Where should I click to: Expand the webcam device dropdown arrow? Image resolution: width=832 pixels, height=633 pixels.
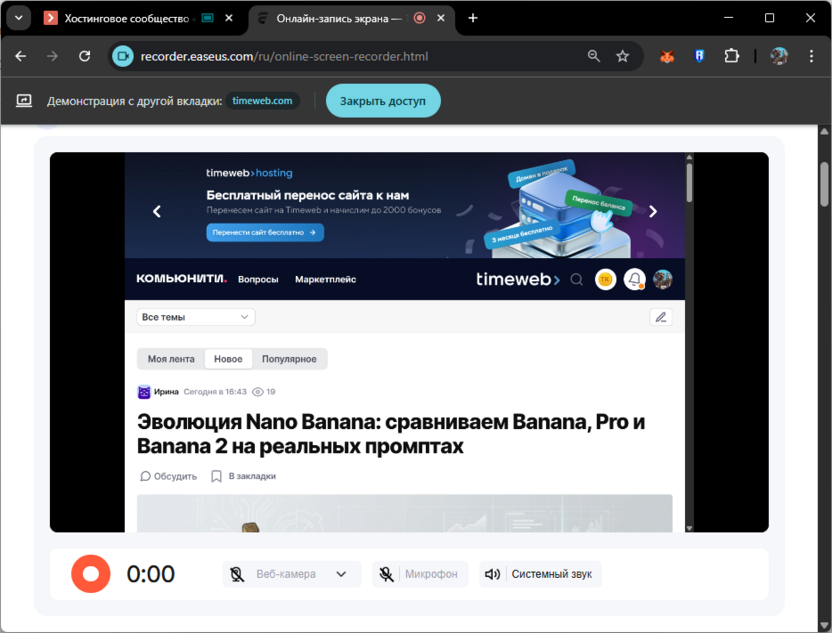[x=341, y=574]
